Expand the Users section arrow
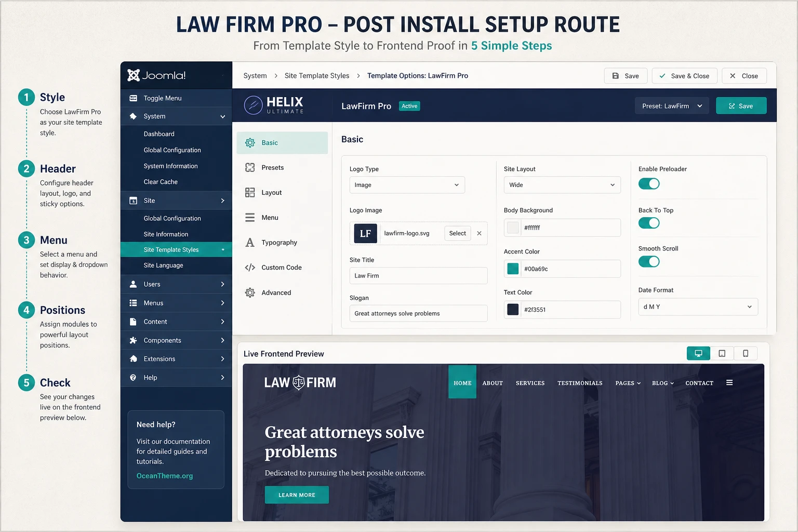Viewport: 798px width, 532px height. 223,284
